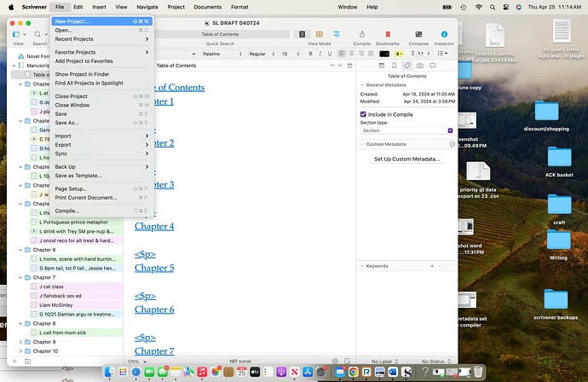Open the inspector Snapshots camera icon
The height and width of the screenshot is (382, 588).
tap(420, 66)
